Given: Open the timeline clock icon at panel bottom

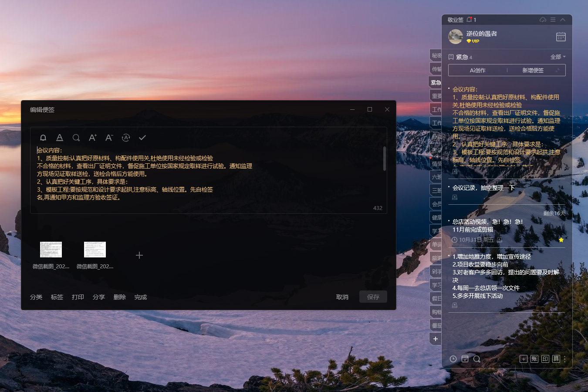Looking at the screenshot, I should (453, 359).
